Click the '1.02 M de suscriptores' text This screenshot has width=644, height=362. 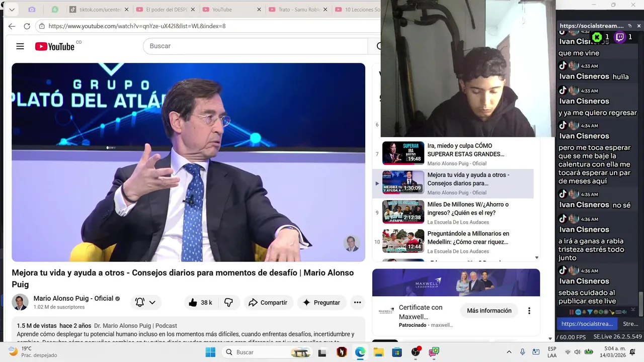[x=59, y=307]
